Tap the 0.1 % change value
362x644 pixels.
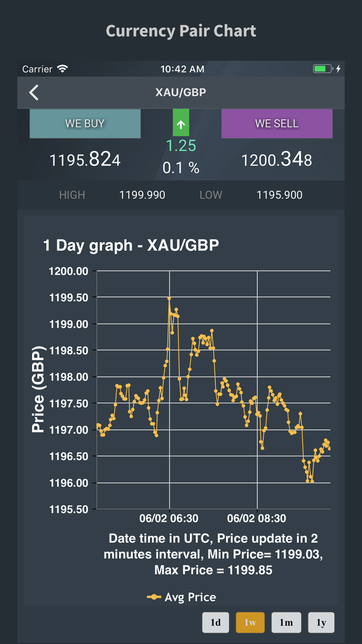click(181, 168)
